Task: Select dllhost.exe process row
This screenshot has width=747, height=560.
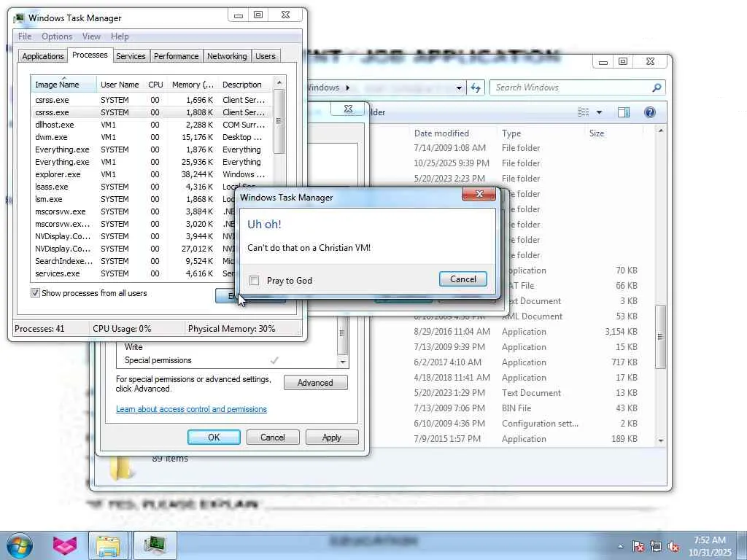Action: point(152,125)
